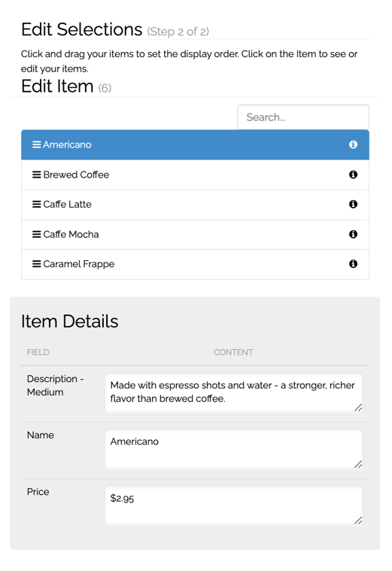Viewport: 392px width, 571px height.
Task: Click into the Description - Medium textarea
Action: coord(233,392)
